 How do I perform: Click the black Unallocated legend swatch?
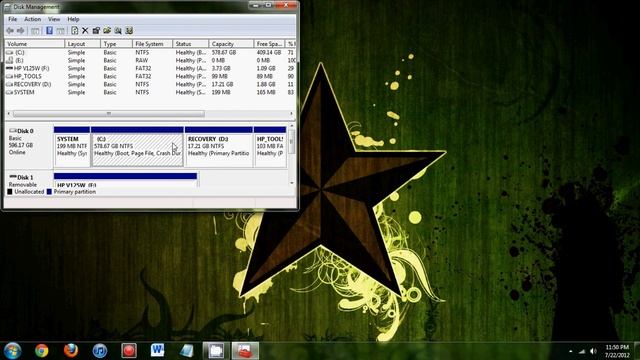[10, 191]
